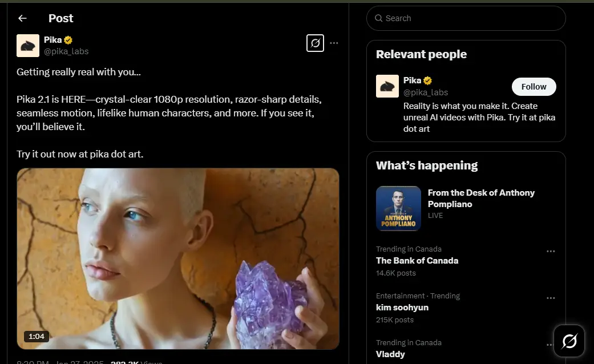The image size is (594, 364).
Task: Play the Pika 2.1 video
Action: pyautogui.click(x=177, y=258)
